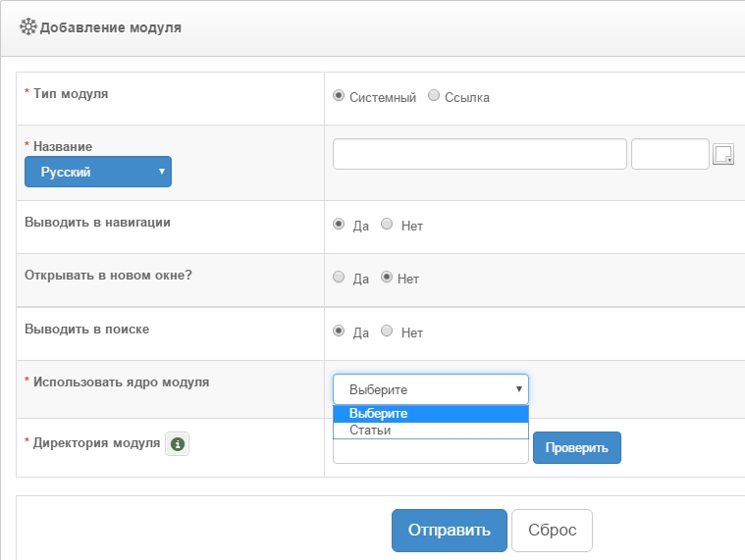
Task: Click the gear icon beside Добавление модуля
Action: 27,27
